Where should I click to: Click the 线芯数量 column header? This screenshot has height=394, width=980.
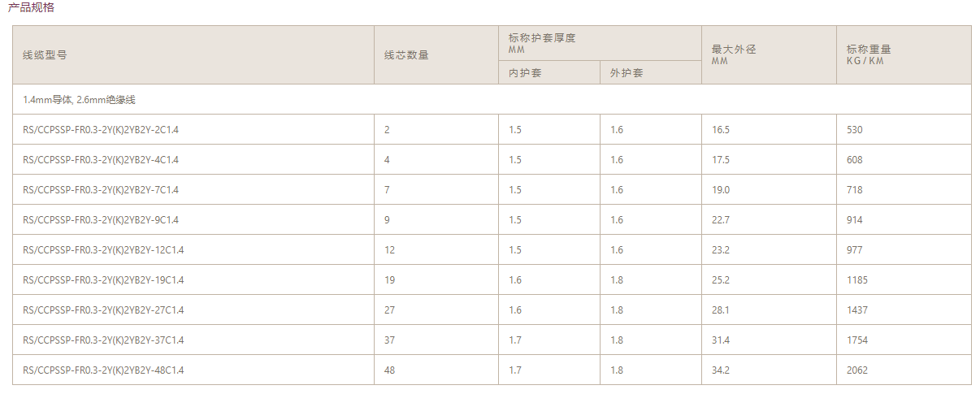[406, 55]
